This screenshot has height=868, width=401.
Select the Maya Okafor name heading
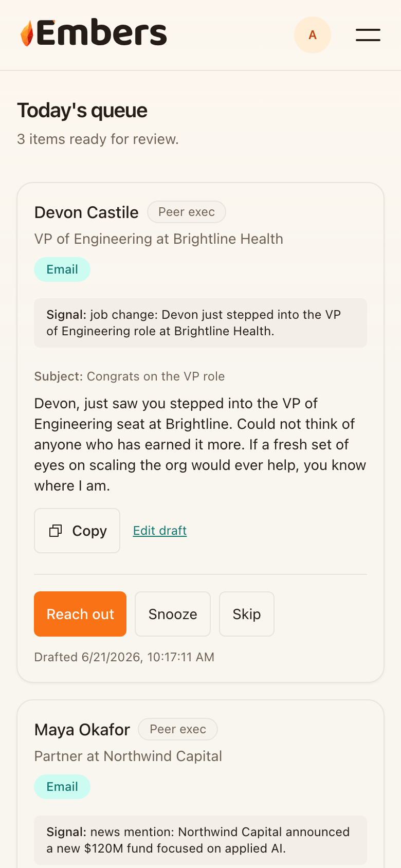tap(82, 730)
